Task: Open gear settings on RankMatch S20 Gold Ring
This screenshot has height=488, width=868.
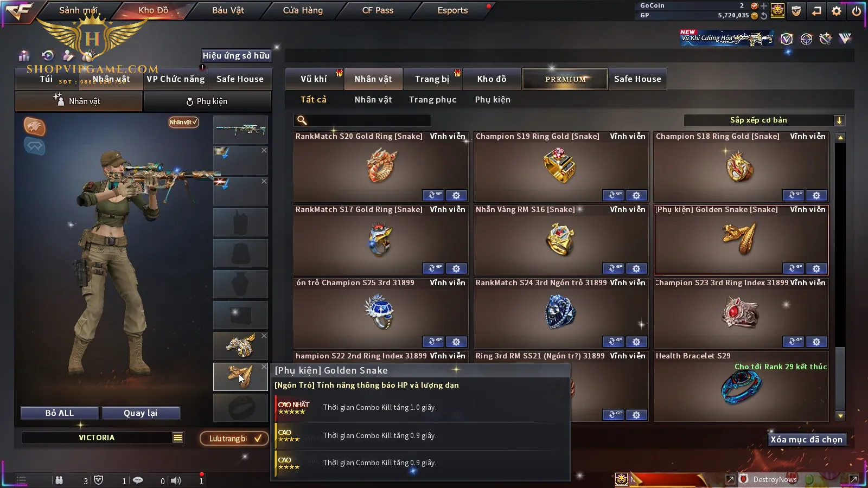Action: point(456,195)
